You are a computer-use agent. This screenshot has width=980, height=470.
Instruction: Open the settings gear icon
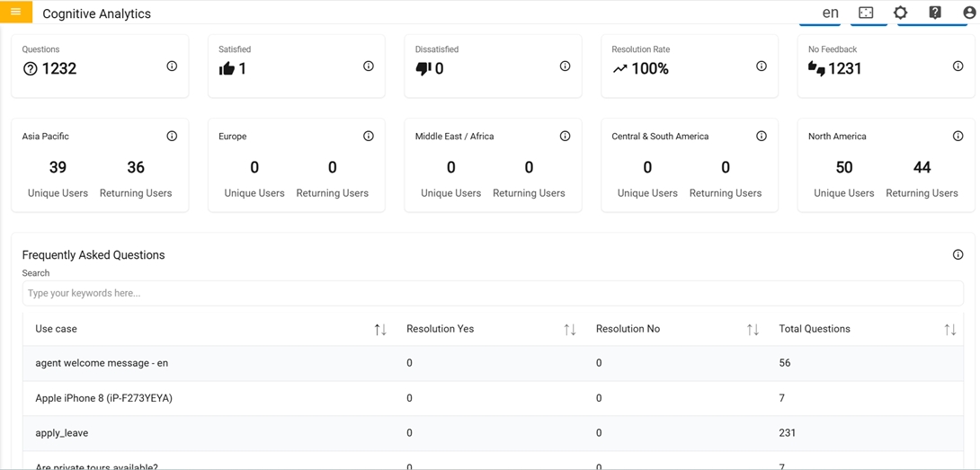pos(900,13)
